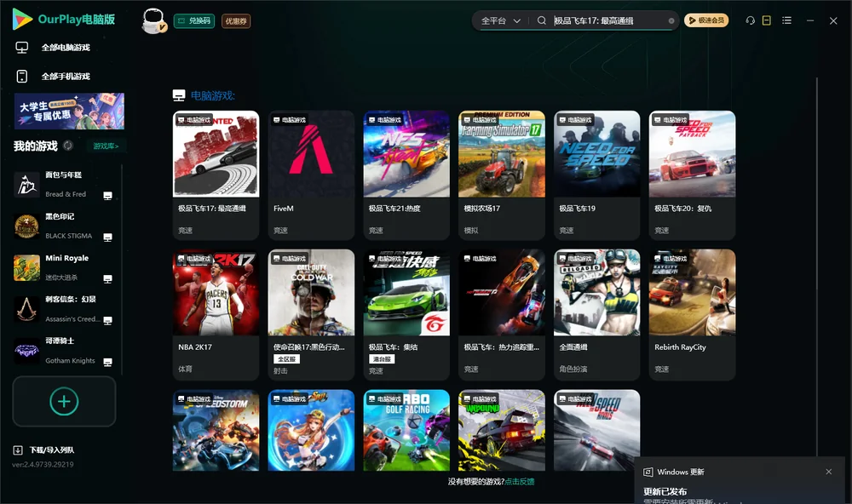Viewport: 852px width, 504px height.
Task: Click the download queue icon
Action: click(x=18, y=450)
